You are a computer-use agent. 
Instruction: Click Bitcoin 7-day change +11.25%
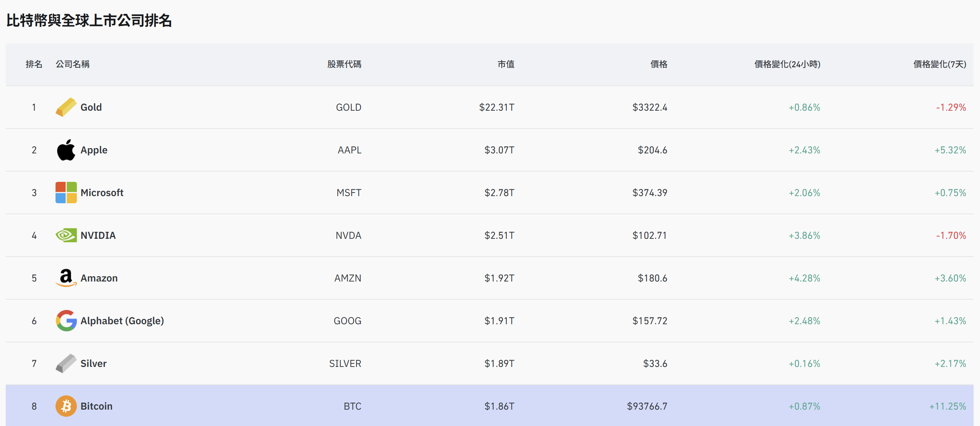948,406
